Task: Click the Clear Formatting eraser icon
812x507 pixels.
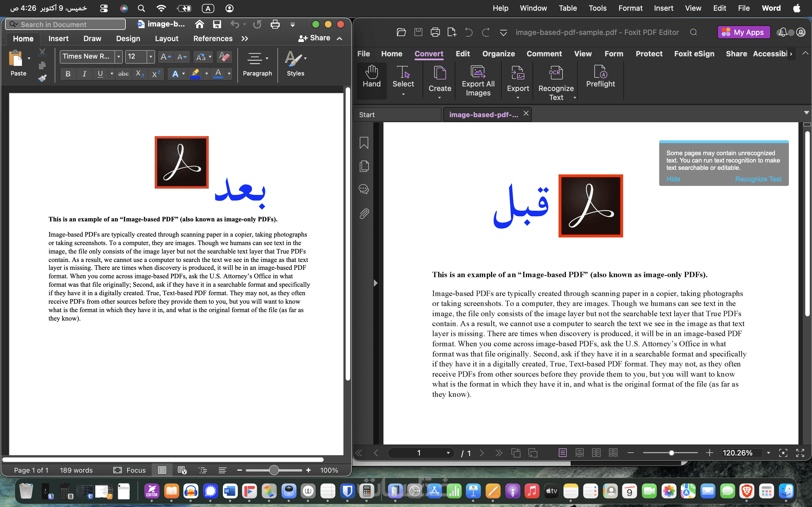Action: click(x=224, y=57)
